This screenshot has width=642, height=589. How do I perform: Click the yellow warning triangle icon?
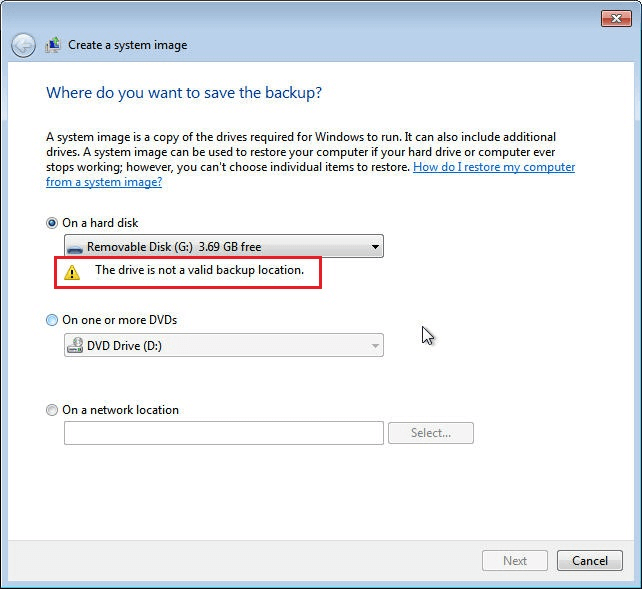72,271
